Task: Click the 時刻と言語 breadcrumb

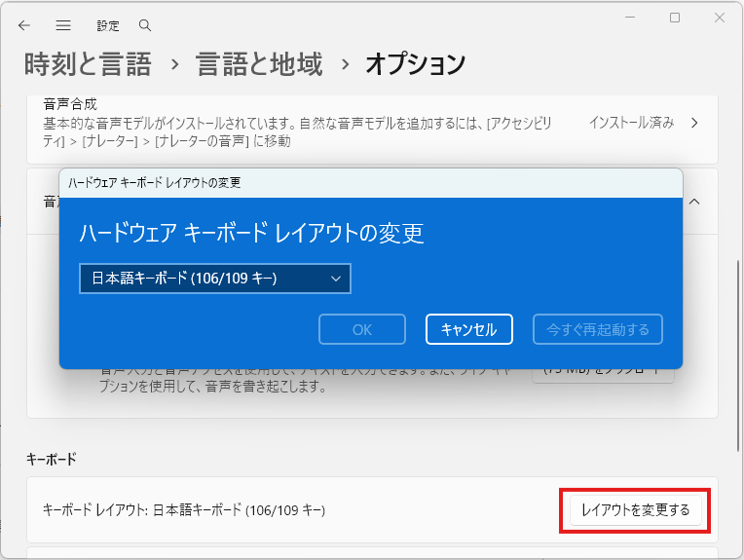Action: pyautogui.click(x=88, y=64)
